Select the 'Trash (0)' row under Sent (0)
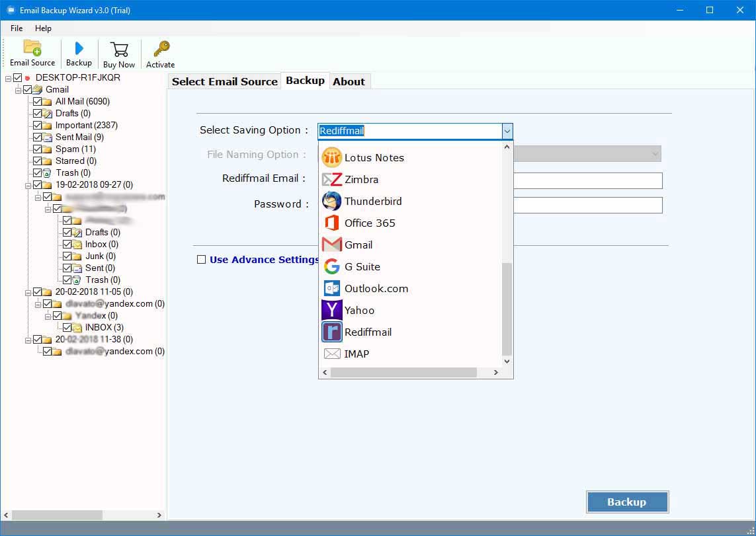The height and width of the screenshot is (536, 756). pos(103,280)
